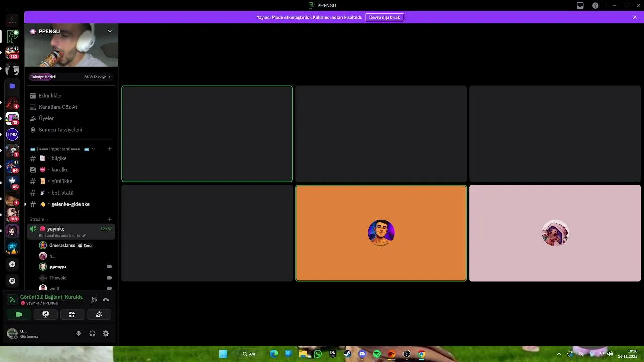Deafen using the headphones icon
644x362 pixels.
(x=92, y=333)
